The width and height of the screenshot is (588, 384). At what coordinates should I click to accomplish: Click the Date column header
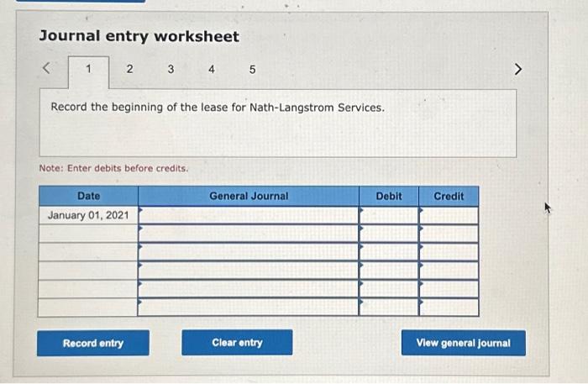coord(88,196)
